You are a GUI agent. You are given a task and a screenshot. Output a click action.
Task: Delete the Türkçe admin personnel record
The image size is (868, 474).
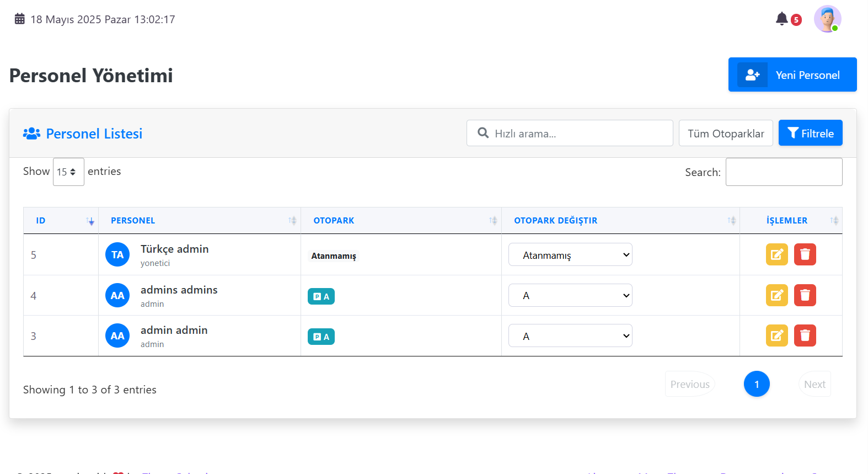pos(805,254)
